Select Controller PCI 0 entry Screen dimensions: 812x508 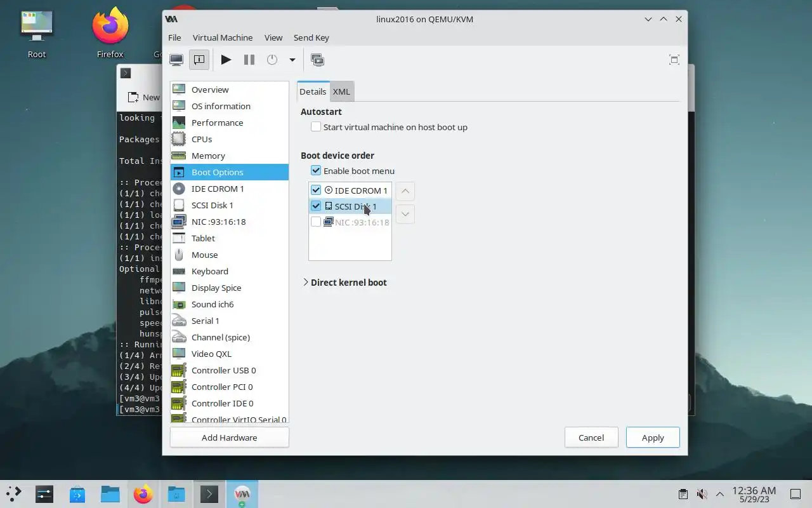229,387
